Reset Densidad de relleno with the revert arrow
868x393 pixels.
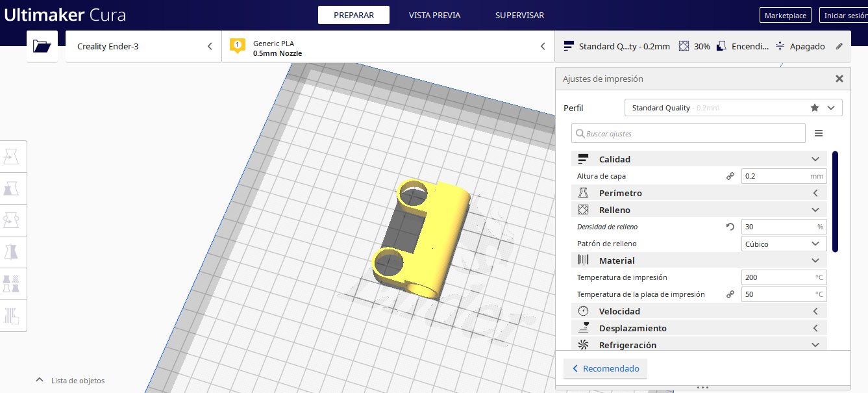[730, 227]
